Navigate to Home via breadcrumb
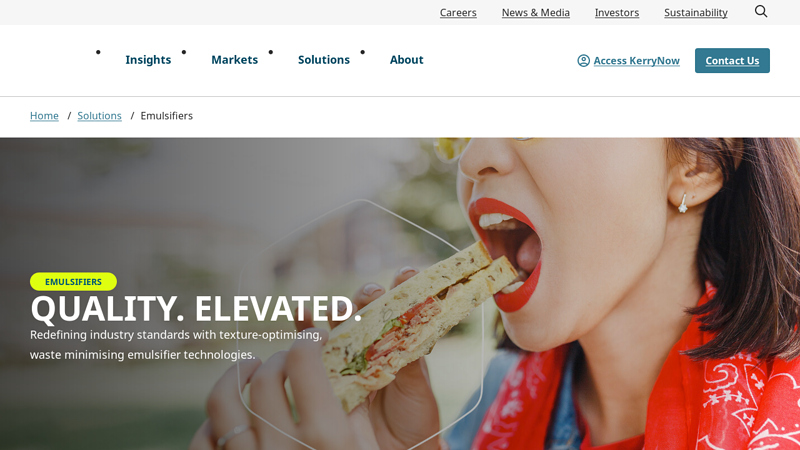The width and height of the screenshot is (800, 450). pyautogui.click(x=44, y=116)
